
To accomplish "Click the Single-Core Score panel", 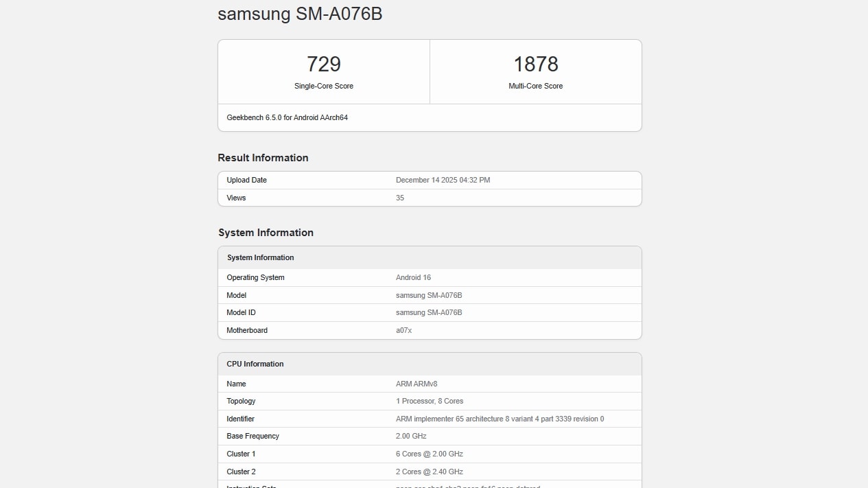I will click(323, 71).
